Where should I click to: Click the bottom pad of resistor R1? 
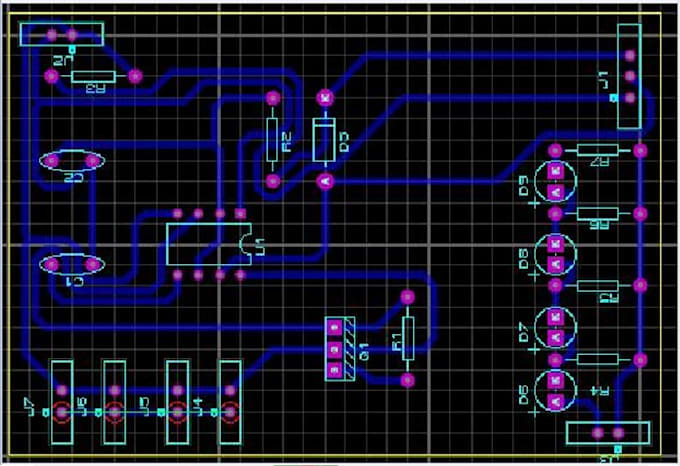click(407, 380)
